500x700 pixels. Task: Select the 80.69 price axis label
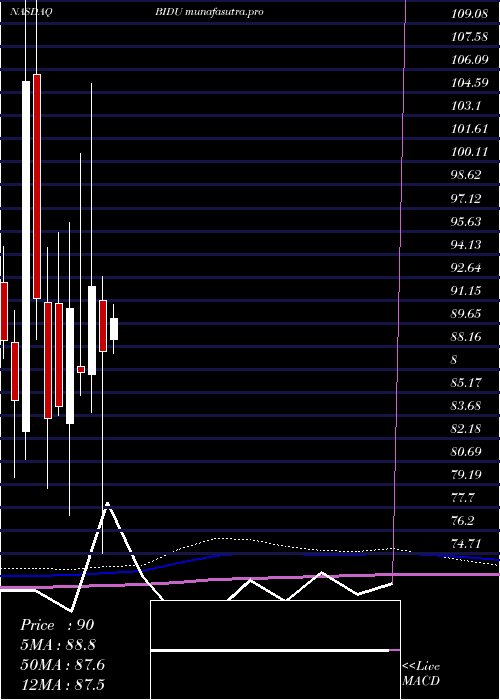coord(467,452)
